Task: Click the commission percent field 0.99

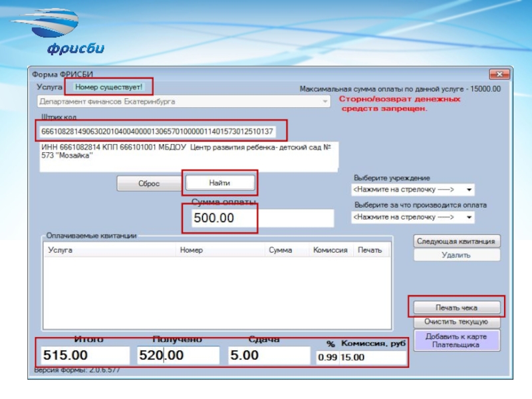Action: point(327,357)
